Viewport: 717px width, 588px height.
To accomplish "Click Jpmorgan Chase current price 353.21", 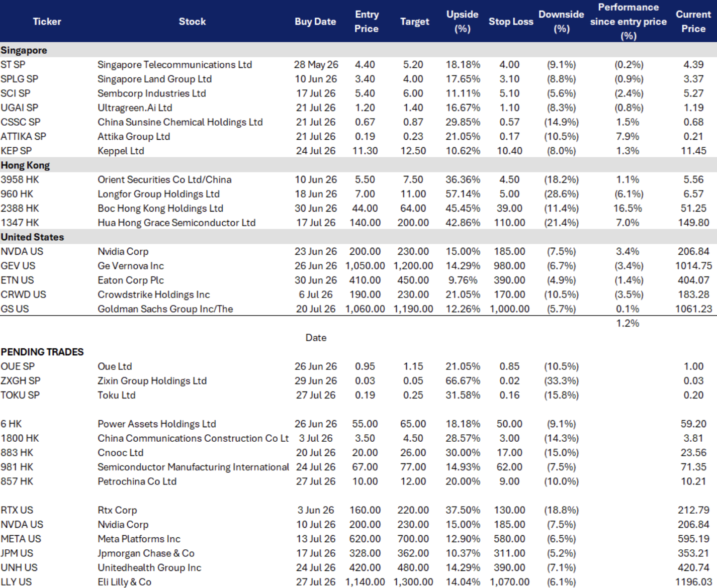I will (x=693, y=553).
